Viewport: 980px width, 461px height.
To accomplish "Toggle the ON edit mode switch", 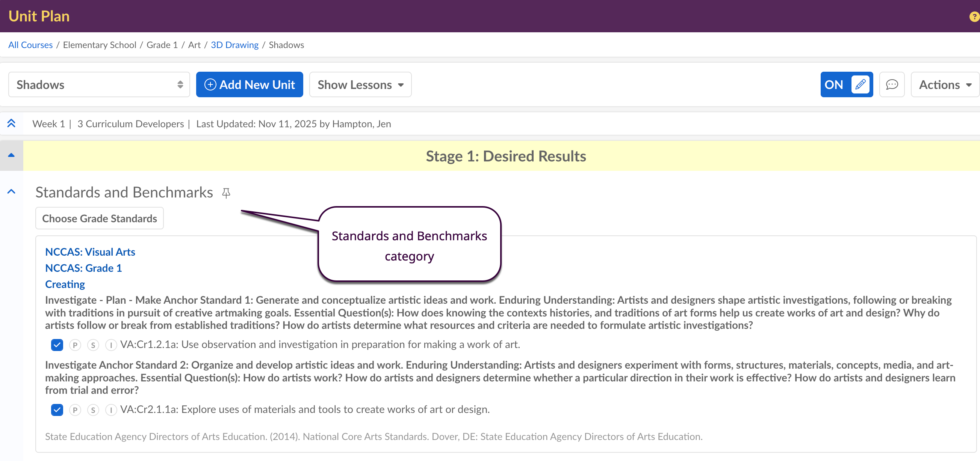I will click(834, 84).
